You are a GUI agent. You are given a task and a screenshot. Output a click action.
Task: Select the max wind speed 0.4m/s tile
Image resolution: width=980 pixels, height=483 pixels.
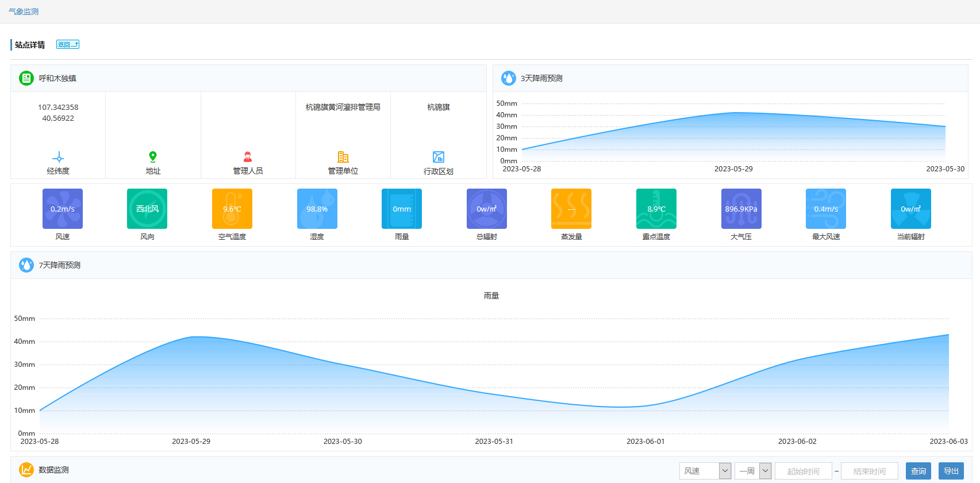click(x=826, y=209)
